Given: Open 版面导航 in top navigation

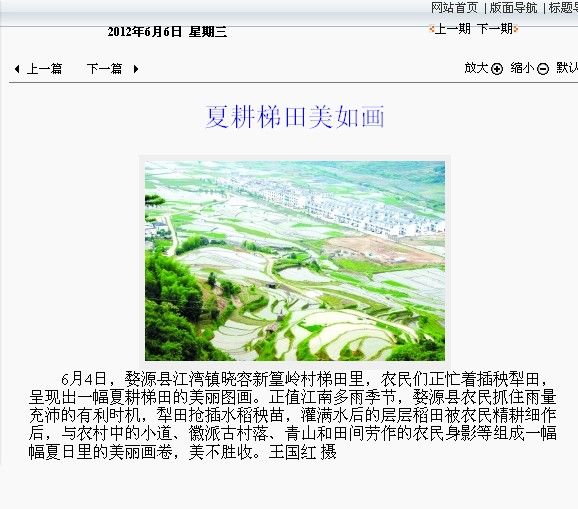Looking at the screenshot, I should [513, 8].
